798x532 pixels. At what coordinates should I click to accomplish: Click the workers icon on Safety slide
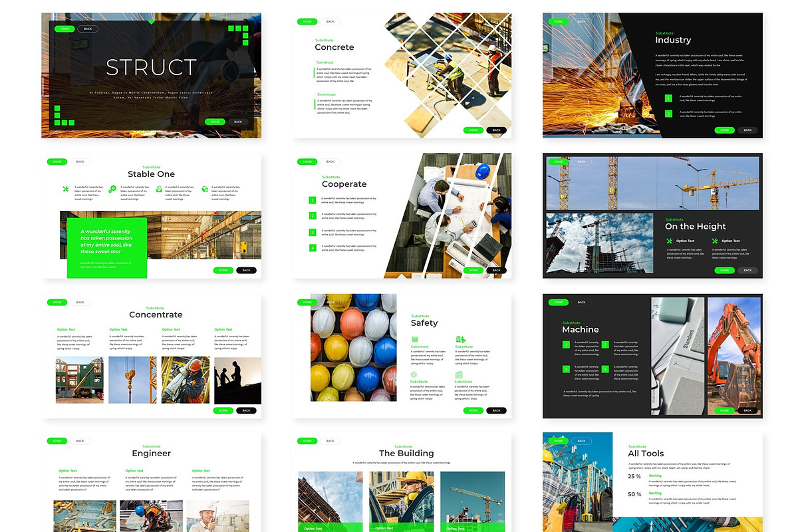(x=461, y=340)
